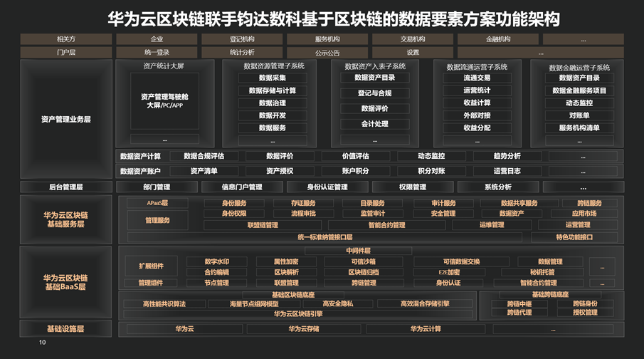Image resolution: width=644 pixels, height=359 pixels.
Task: Click the 可信沙箱 box
Action: pos(364,261)
